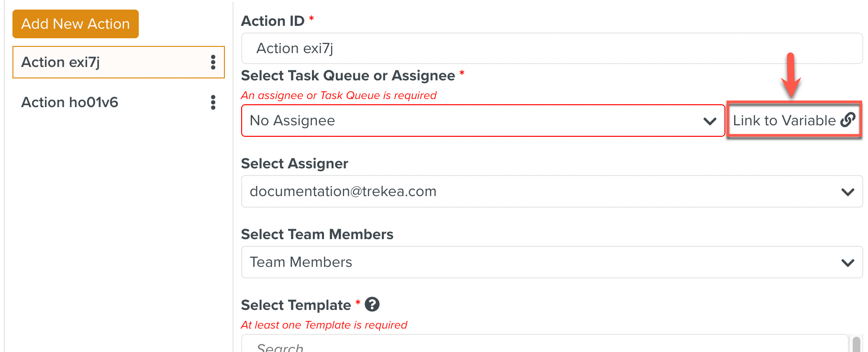Select Action ho01v6 in the action list
The width and height of the screenshot is (868, 352).
[x=119, y=102]
